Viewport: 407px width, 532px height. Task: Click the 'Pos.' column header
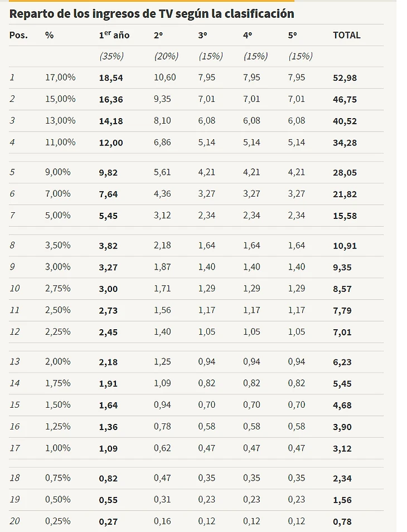tap(18, 35)
